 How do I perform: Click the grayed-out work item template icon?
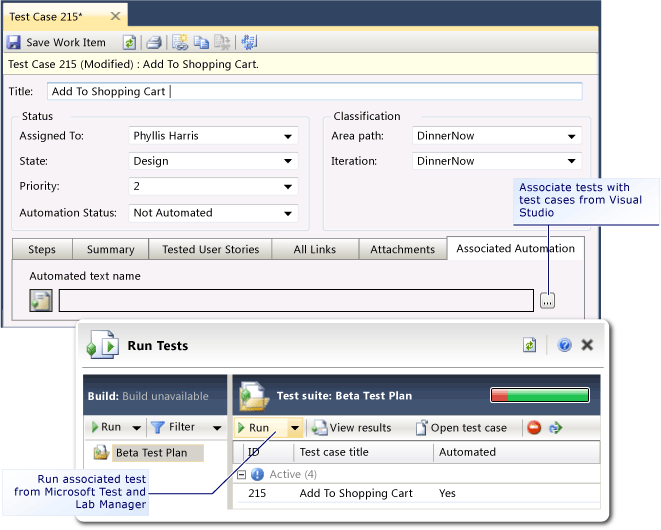[222, 42]
